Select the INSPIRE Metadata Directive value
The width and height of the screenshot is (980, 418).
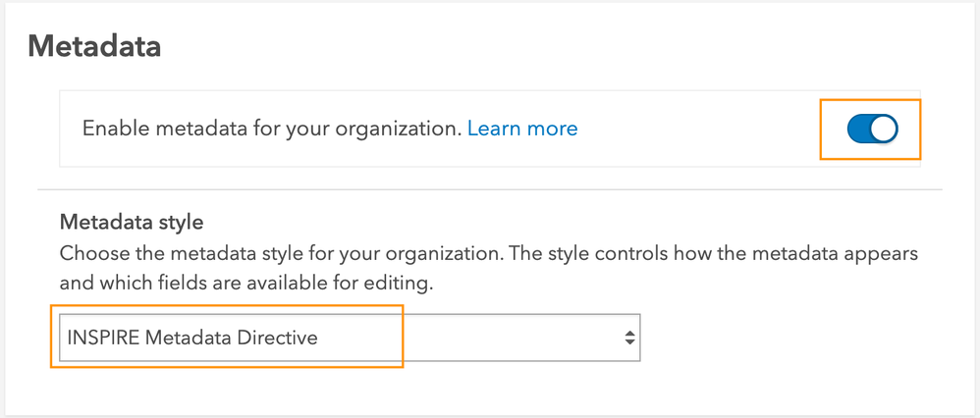tap(192, 338)
